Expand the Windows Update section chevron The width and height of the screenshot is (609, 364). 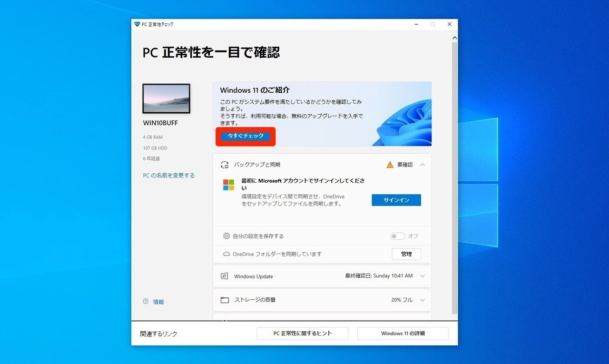[422, 276]
